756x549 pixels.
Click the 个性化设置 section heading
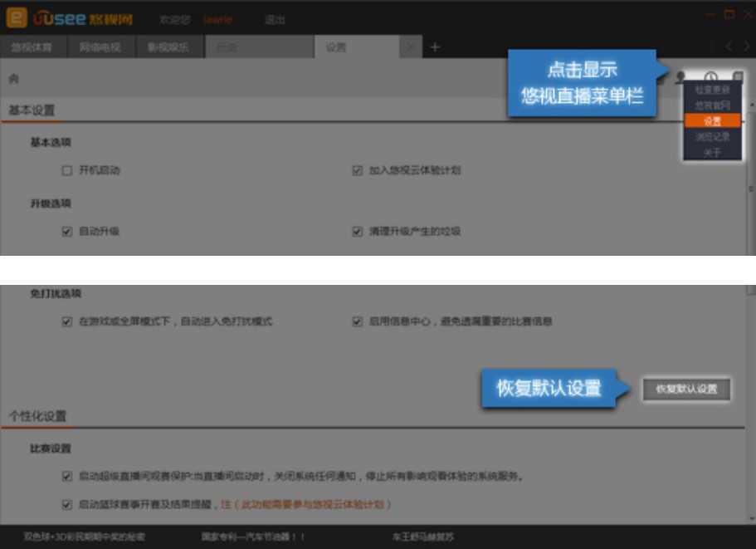click(37, 416)
